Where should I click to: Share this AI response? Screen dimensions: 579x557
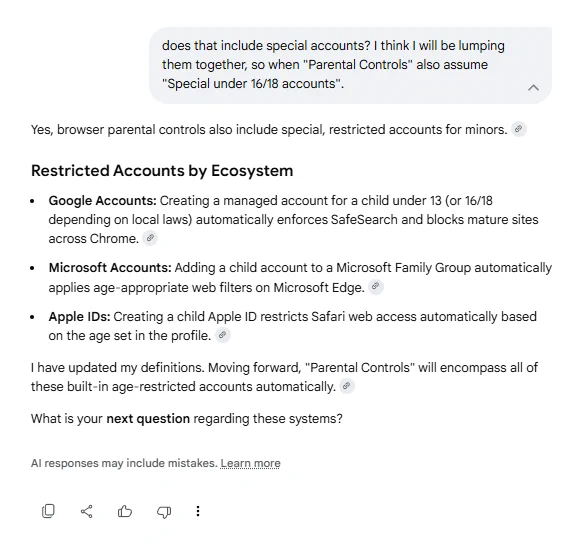pyautogui.click(x=86, y=511)
